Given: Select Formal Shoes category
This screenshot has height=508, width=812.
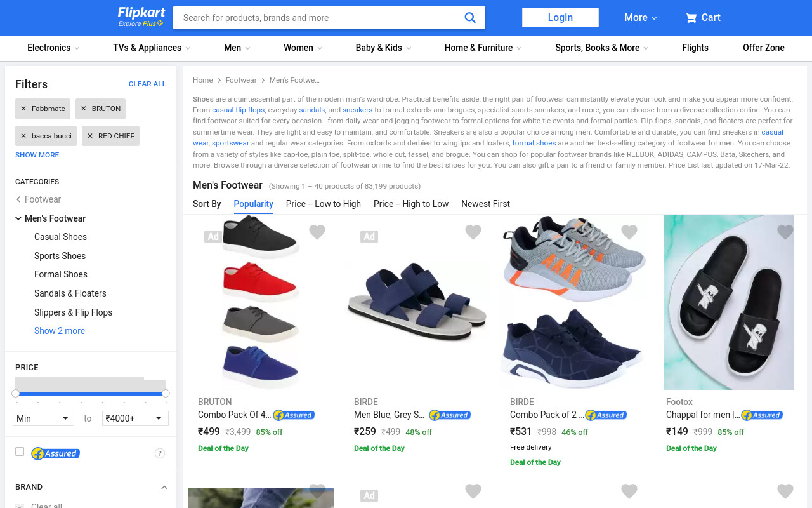Looking at the screenshot, I should click(x=61, y=274).
